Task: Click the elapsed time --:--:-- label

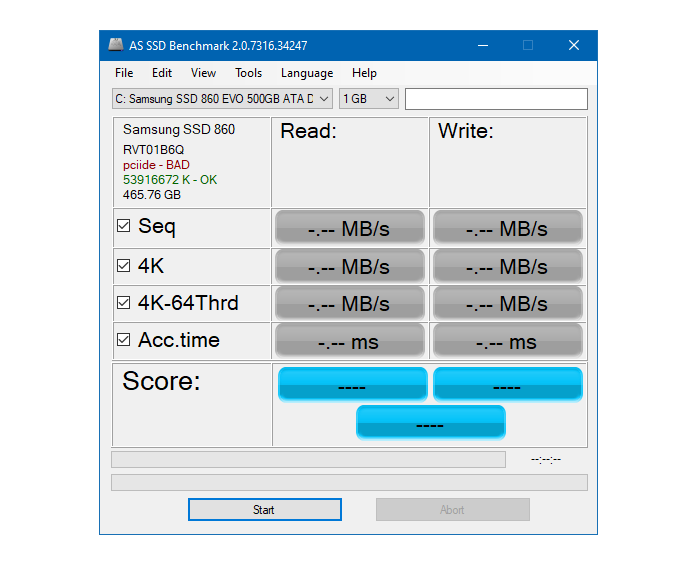Action: (546, 460)
